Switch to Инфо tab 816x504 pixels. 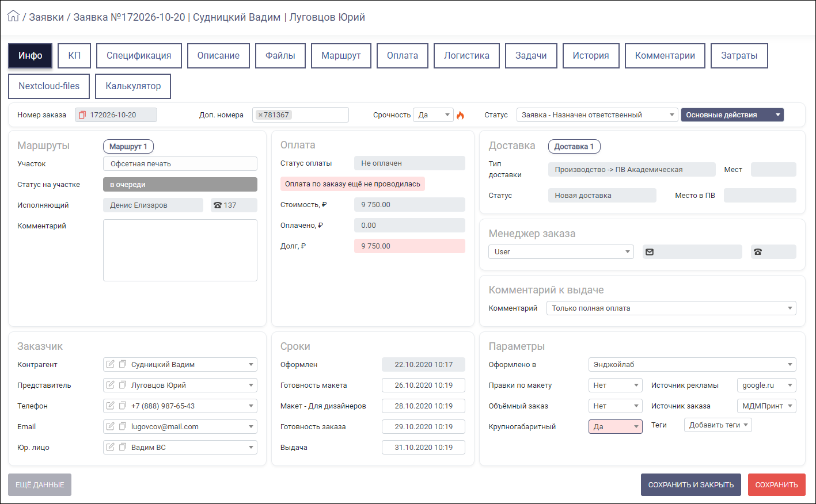pos(30,56)
